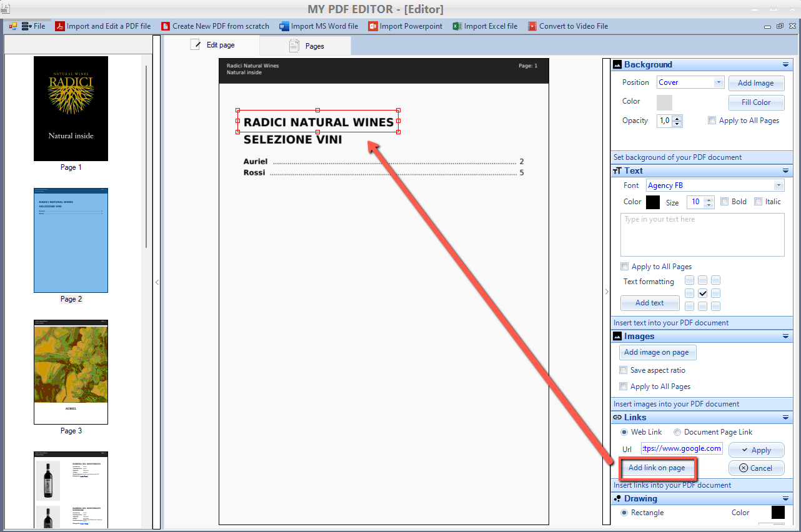Click the Type in your text here box

click(702, 235)
